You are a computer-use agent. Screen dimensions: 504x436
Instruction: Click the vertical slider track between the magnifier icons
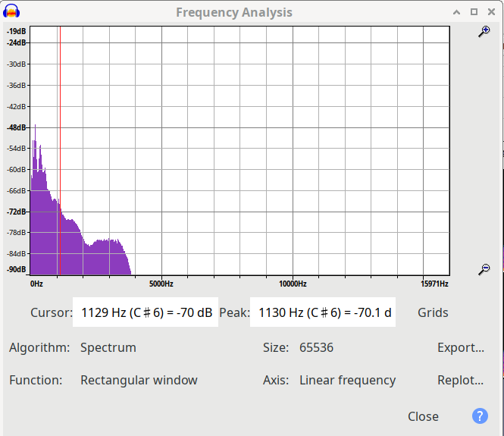484,152
